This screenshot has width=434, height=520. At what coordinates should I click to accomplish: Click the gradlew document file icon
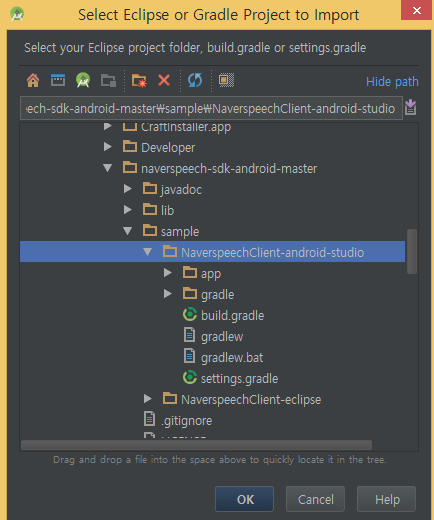point(189,335)
